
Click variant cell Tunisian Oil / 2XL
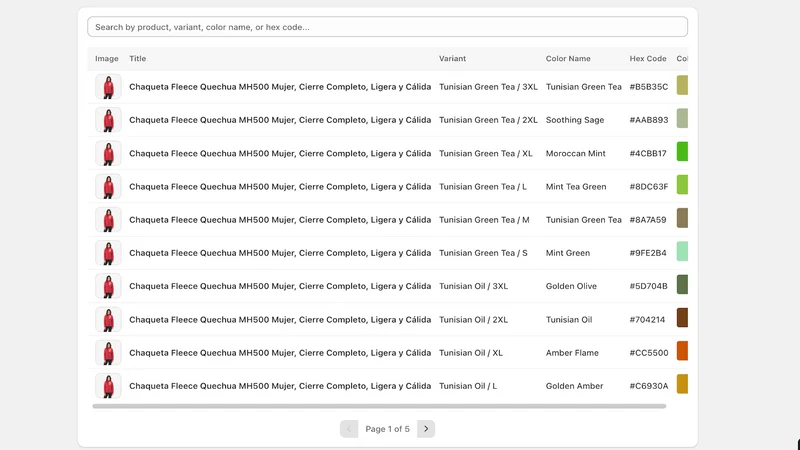tap(473, 319)
